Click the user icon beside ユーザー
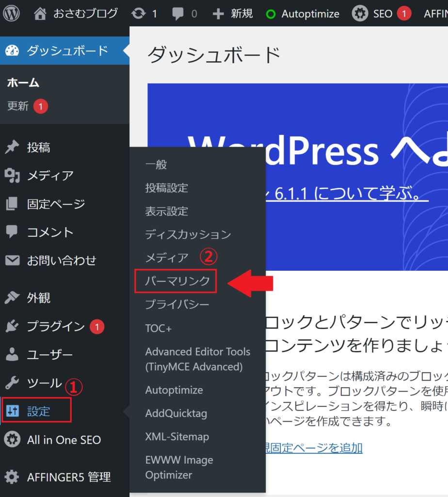The height and width of the screenshot is (497, 448). (12, 354)
